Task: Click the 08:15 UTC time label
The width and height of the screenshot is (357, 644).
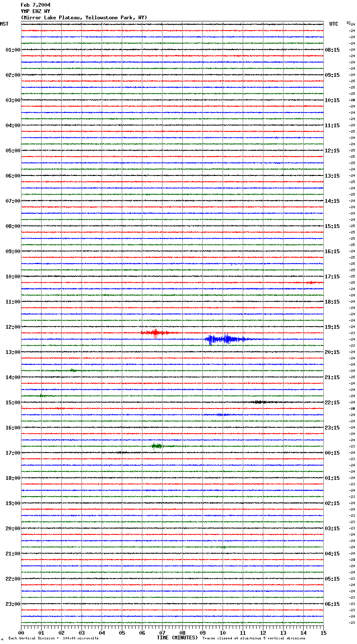Action: pos(332,50)
